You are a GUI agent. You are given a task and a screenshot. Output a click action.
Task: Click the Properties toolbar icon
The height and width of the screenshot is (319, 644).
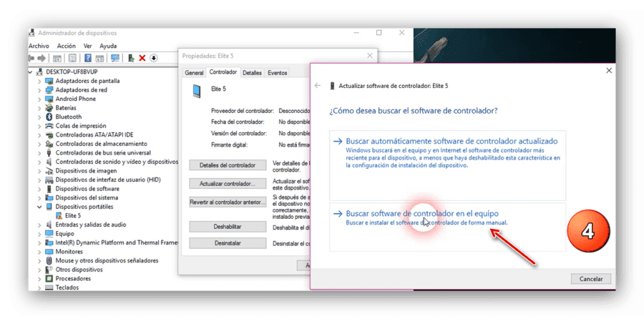[72, 58]
